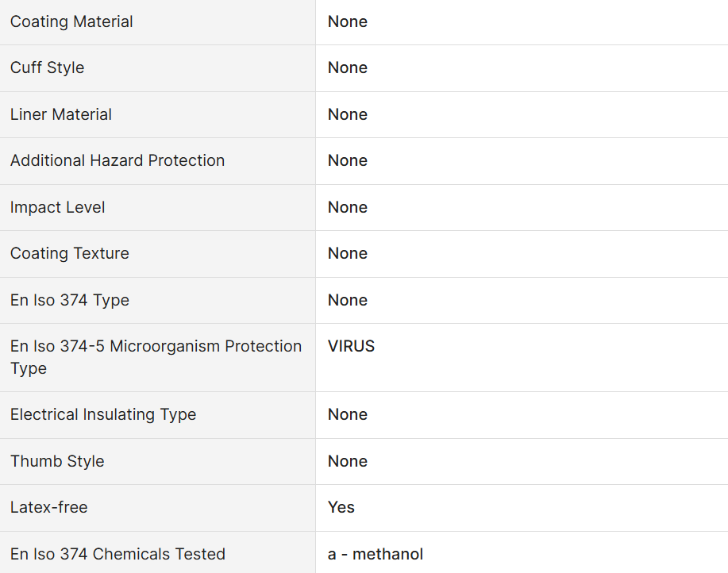Click None value for Electrical Insulating Type
The width and height of the screenshot is (728, 573).
tap(348, 414)
